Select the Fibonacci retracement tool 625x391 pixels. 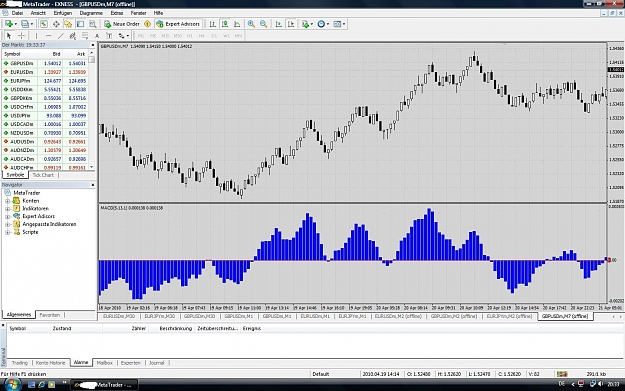85,36
